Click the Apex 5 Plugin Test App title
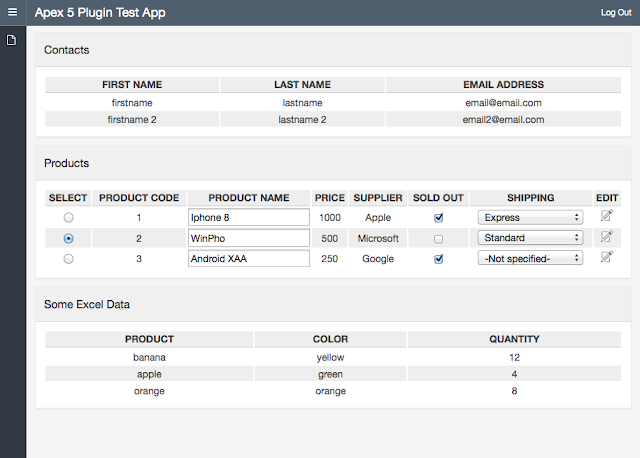Screen dimensions: 640x458 point(100,13)
